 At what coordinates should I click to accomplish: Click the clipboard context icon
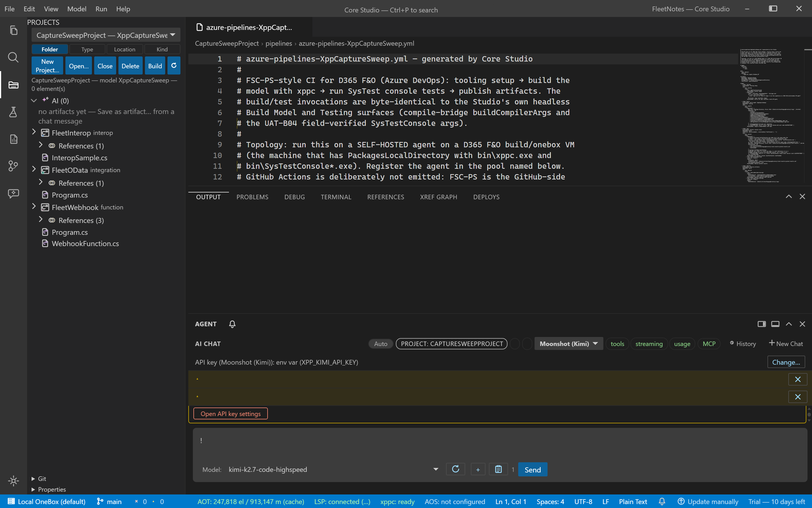[x=498, y=469]
